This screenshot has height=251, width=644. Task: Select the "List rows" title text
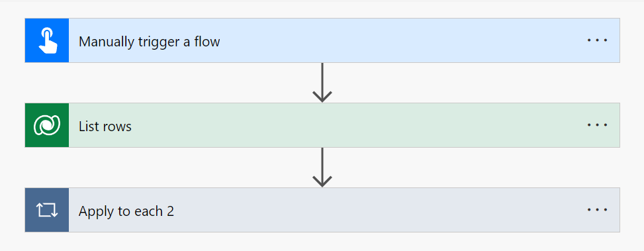tap(105, 126)
